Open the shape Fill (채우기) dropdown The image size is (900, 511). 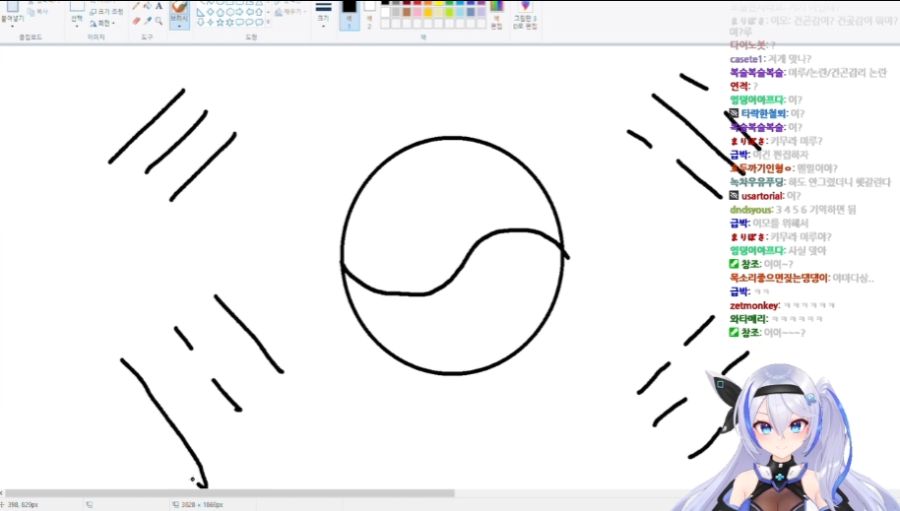[x=290, y=12]
